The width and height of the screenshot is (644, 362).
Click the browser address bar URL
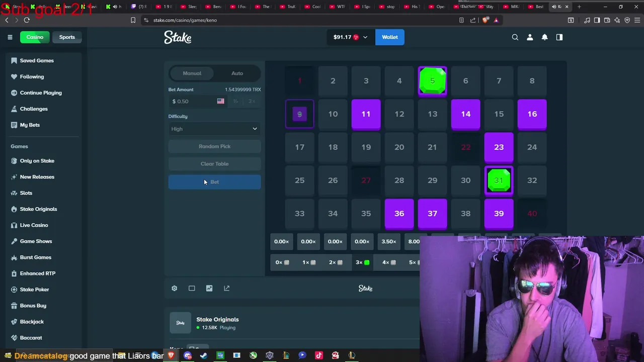(x=185, y=20)
